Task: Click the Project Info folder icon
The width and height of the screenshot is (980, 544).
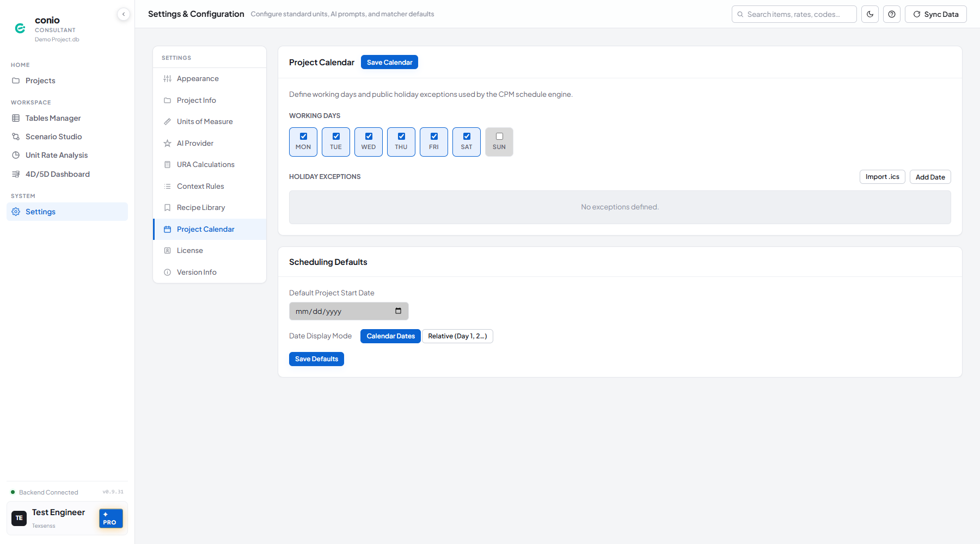Action: click(x=167, y=100)
